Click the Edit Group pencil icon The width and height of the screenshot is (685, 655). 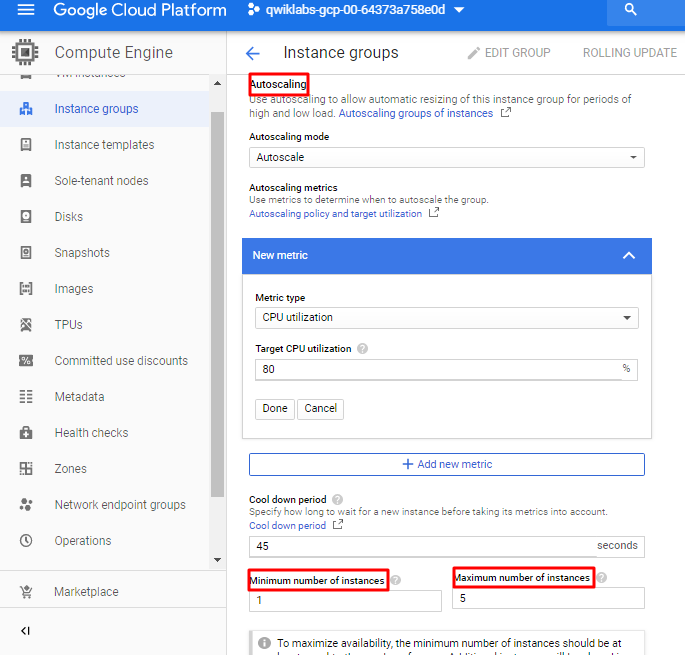(x=474, y=53)
